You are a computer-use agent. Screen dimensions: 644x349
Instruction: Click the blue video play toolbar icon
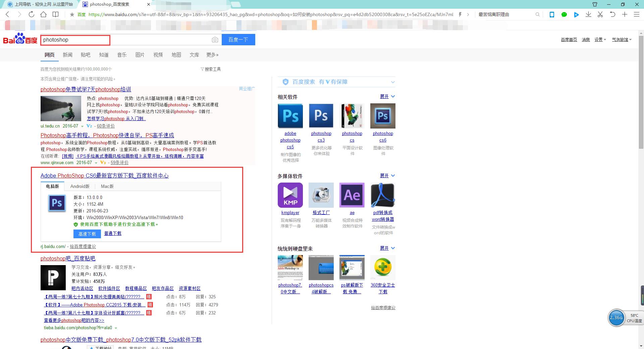(576, 14)
